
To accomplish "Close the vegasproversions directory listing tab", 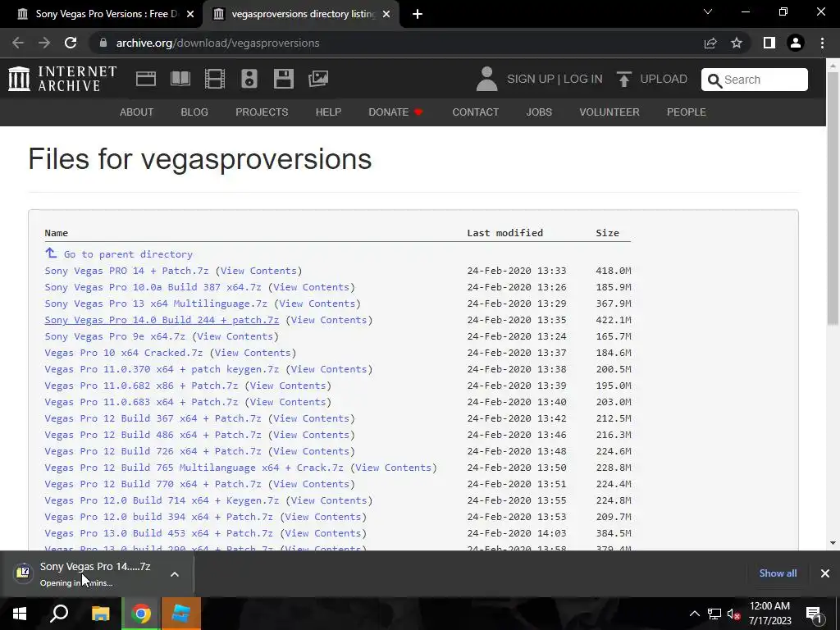I will [x=387, y=14].
